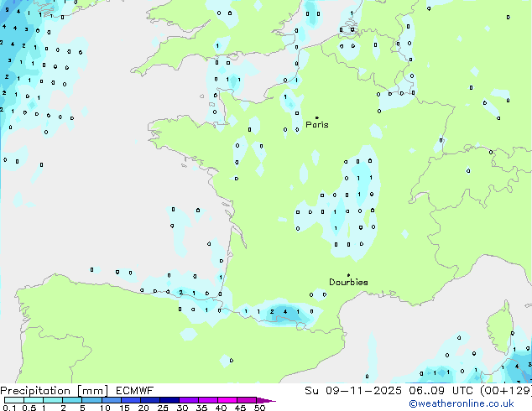Screen dimensions: 532x411
Task: Click the legend label '30'
Action: pos(182,408)
